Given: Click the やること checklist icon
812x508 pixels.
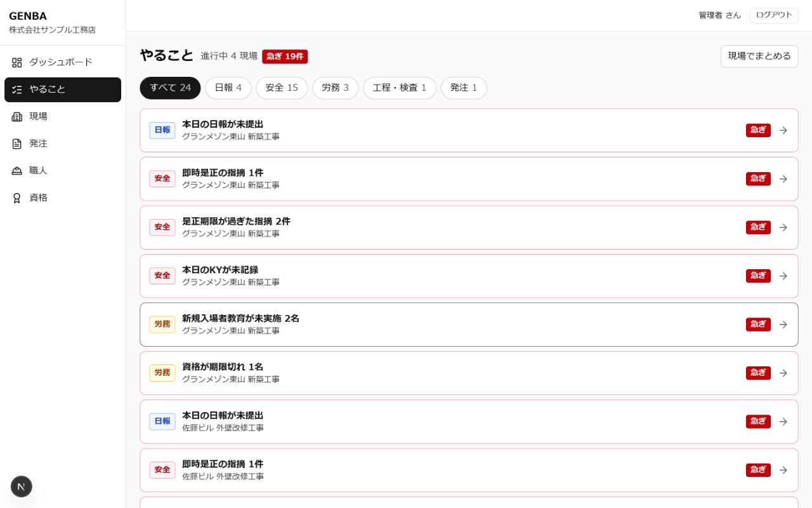Looking at the screenshot, I should click(x=17, y=90).
